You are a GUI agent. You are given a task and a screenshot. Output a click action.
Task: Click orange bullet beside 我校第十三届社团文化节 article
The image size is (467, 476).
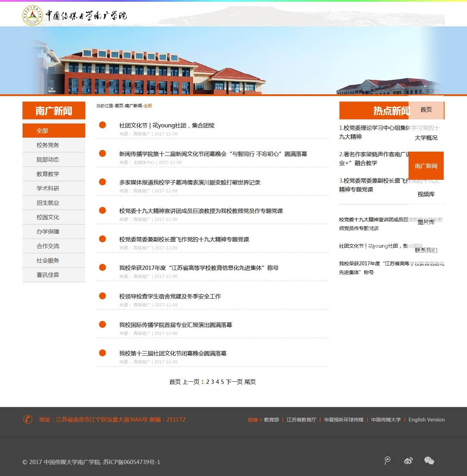102,353
